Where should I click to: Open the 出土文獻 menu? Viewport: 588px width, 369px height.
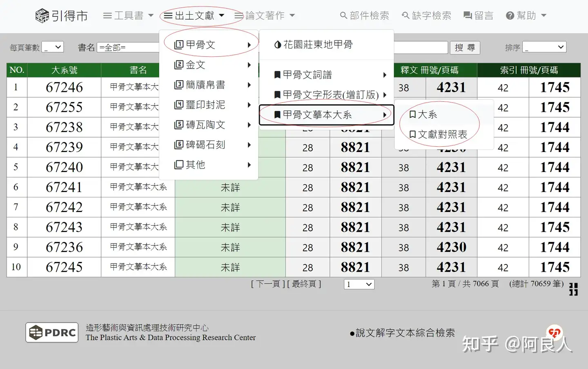tap(194, 16)
